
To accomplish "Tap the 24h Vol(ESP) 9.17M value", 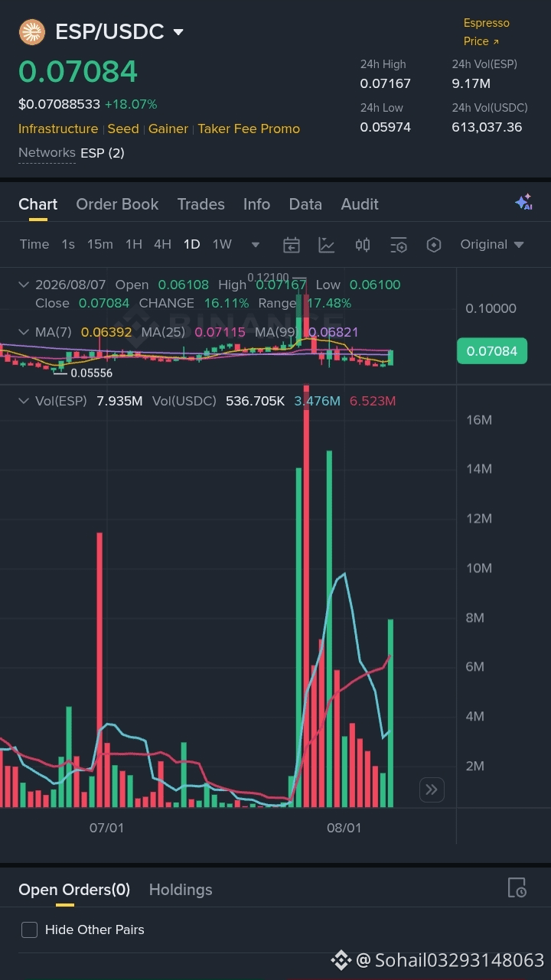I will [x=471, y=83].
